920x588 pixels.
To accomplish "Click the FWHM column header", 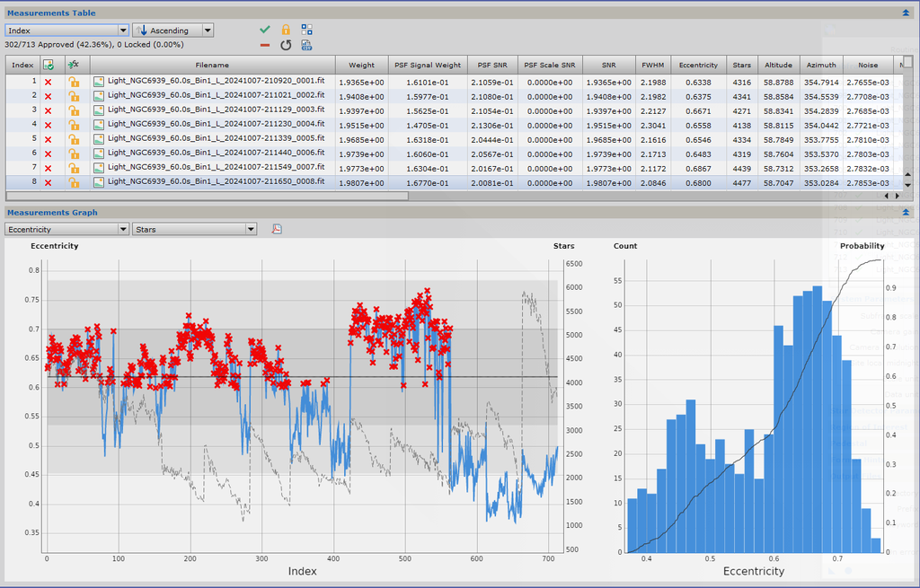I will [x=653, y=65].
